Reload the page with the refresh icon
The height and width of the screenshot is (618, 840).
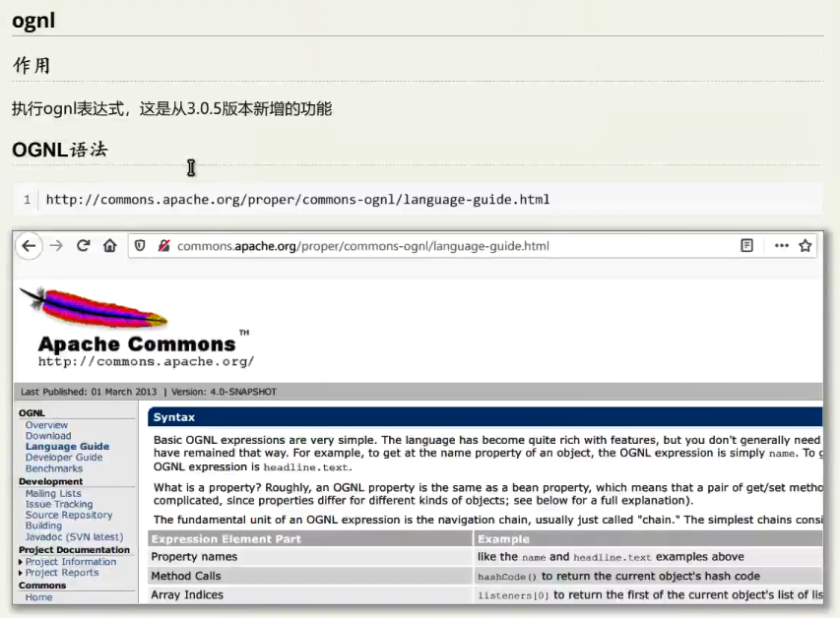[x=83, y=246]
